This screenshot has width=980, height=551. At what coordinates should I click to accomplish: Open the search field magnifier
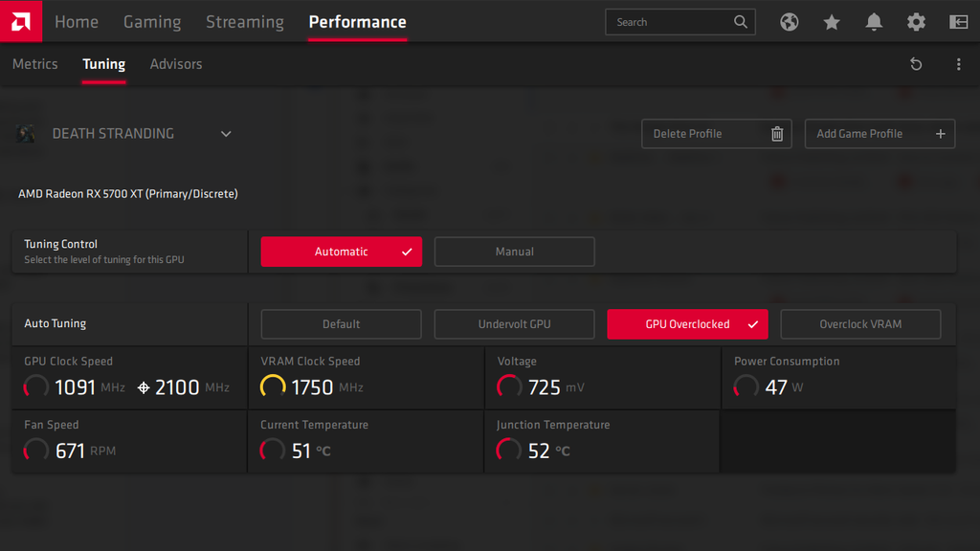741,21
